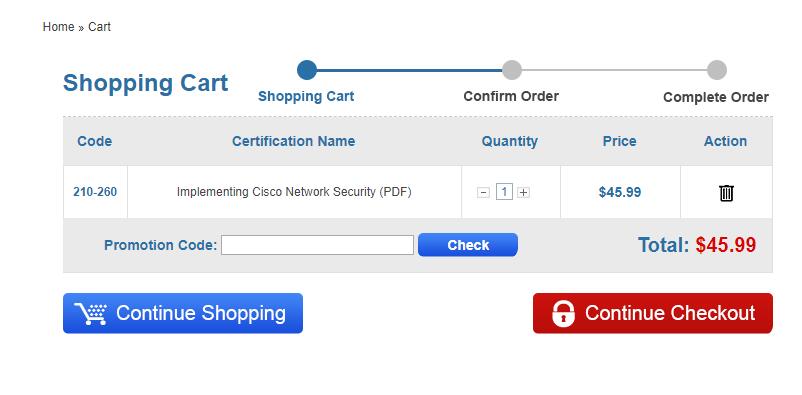This screenshot has width=802, height=395.
Task: Click the Cart breadcrumb text
Action: pyautogui.click(x=99, y=27)
